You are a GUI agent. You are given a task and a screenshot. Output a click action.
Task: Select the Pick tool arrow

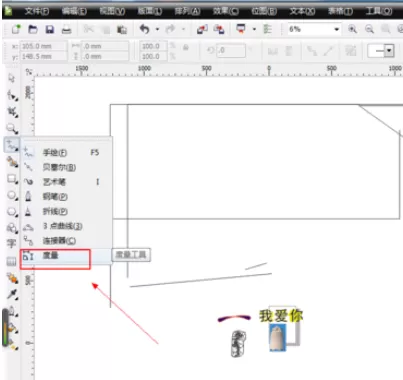tap(12, 79)
